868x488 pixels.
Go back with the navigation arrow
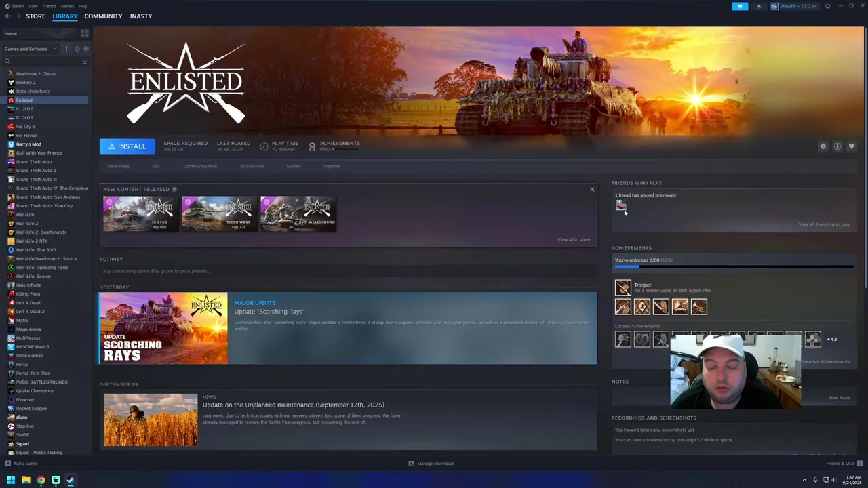pos(7,16)
